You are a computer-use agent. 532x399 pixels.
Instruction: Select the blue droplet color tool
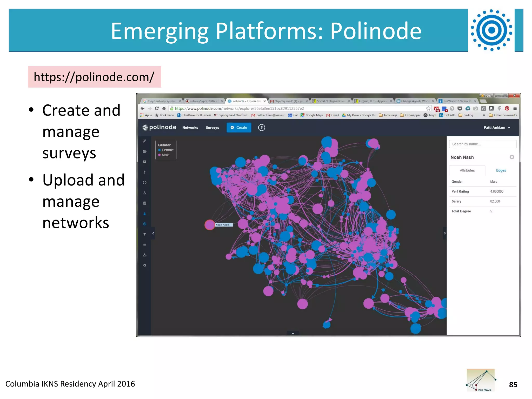tap(145, 214)
